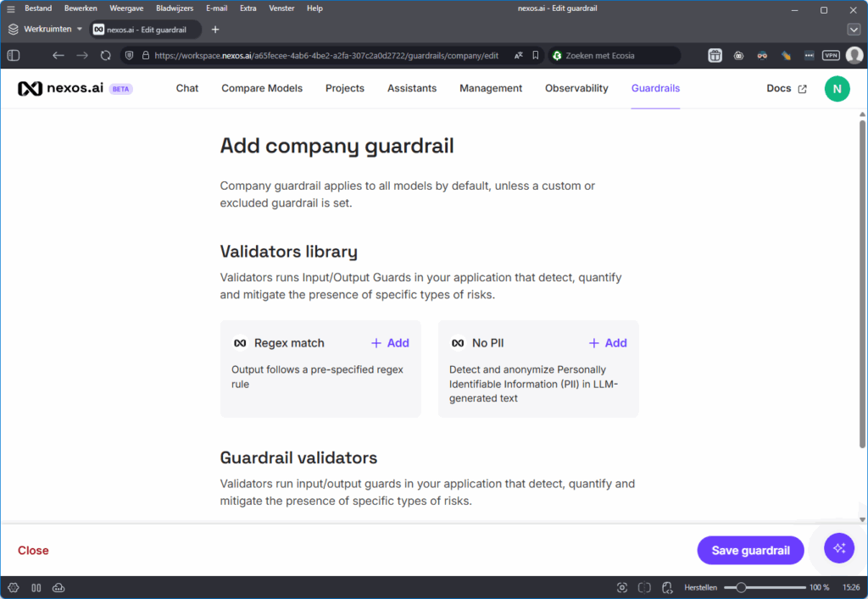This screenshot has width=868, height=599.
Task: Toggle the VPN button
Action: tap(831, 55)
